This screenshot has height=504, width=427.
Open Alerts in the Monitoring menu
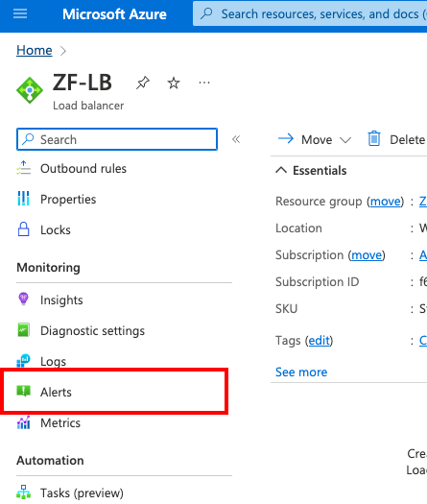114,391
